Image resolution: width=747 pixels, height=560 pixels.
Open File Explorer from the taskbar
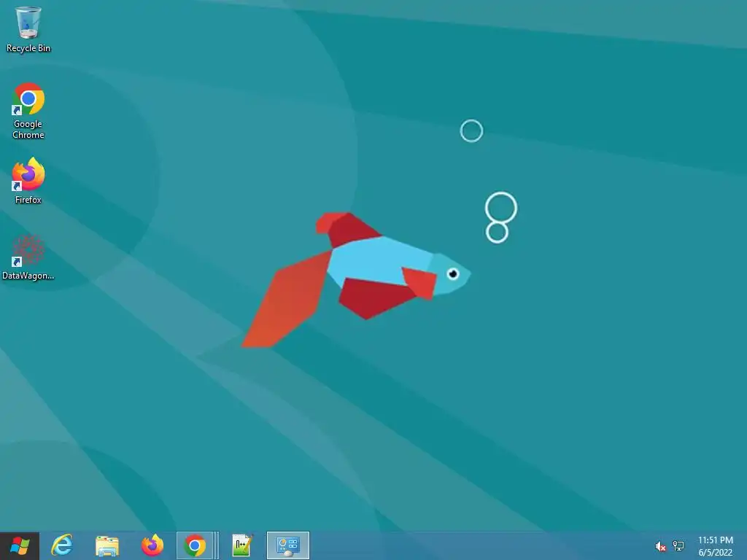pyautogui.click(x=107, y=545)
